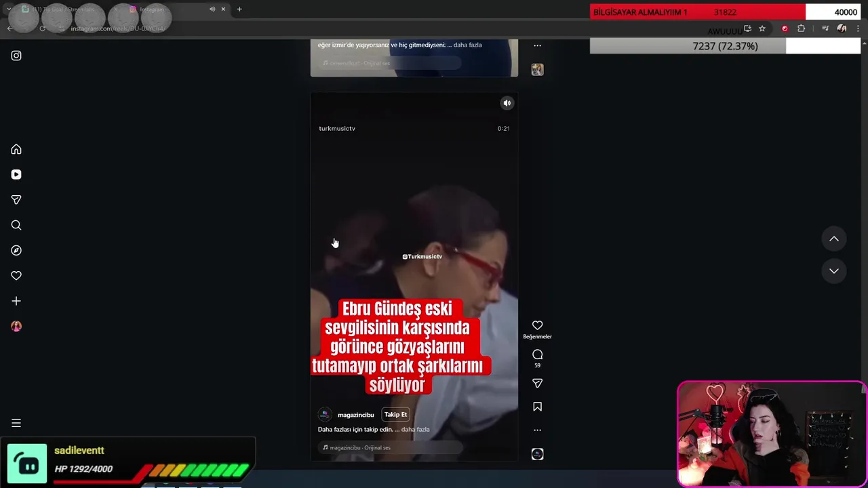The width and height of the screenshot is (868, 488).
Task: Click the magazincibu profile picture on the reel
Action: point(325,415)
